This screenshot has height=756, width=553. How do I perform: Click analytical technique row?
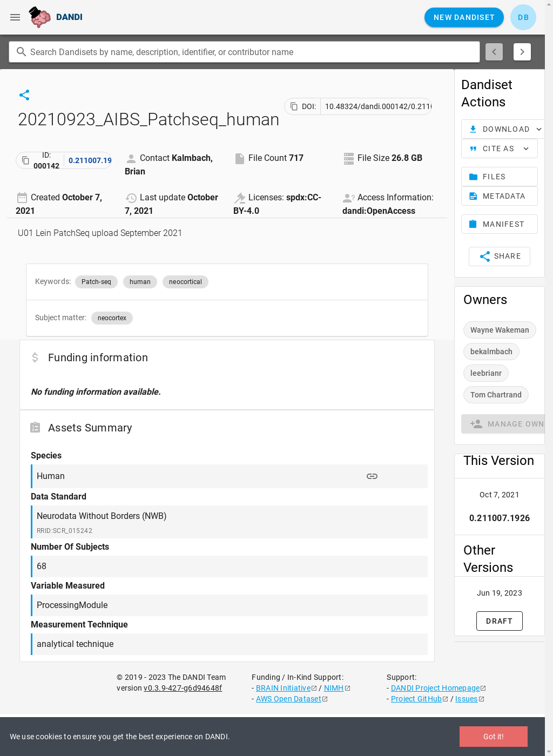(230, 644)
